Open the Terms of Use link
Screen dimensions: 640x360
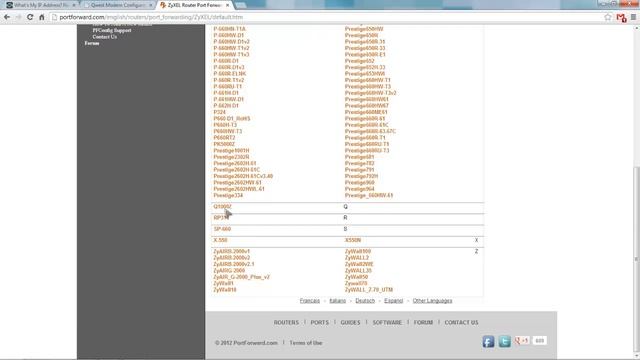[x=306, y=343]
